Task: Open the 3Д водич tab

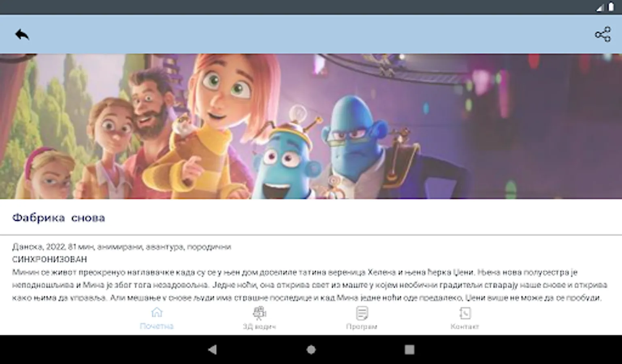Action: pos(259,319)
